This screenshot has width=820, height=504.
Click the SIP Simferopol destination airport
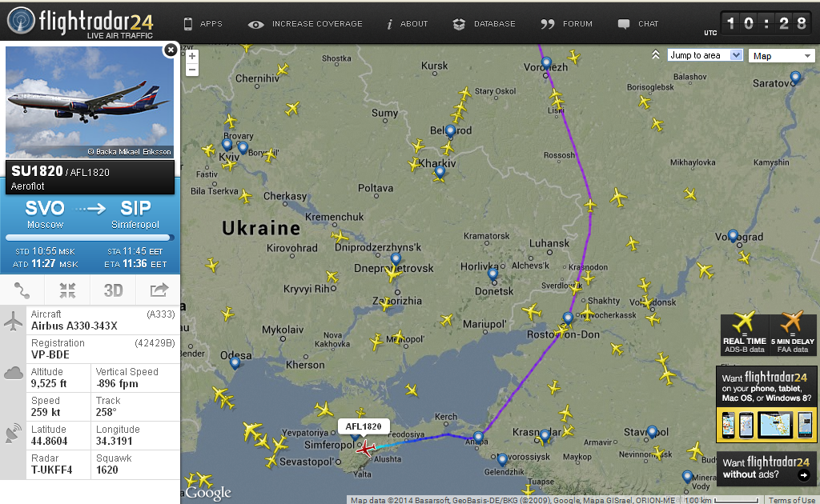pos(135,214)
